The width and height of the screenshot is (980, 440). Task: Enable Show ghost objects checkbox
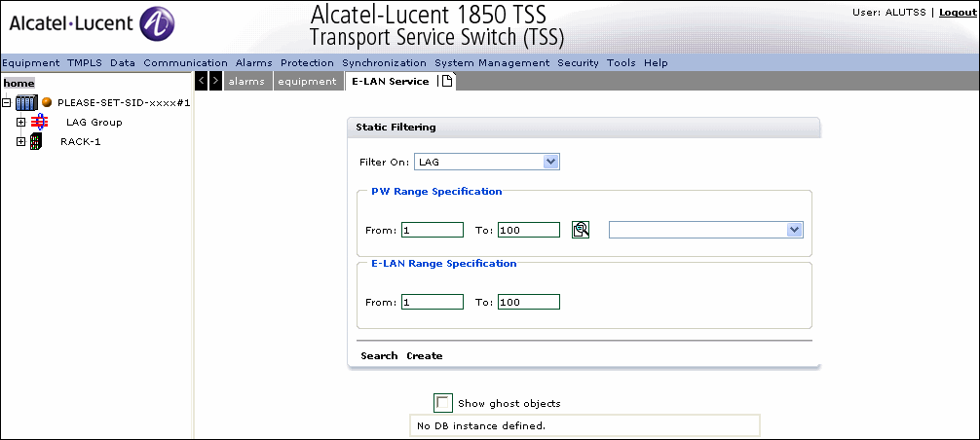[442, 403]
